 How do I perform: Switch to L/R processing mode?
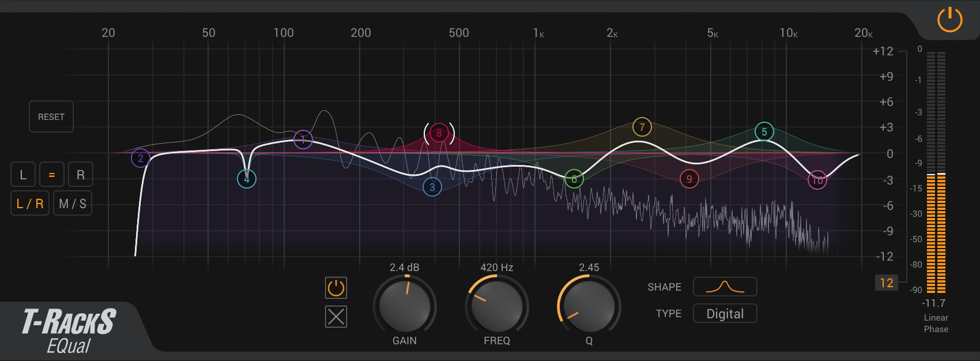pyautogui.click(x=30, y=204)
